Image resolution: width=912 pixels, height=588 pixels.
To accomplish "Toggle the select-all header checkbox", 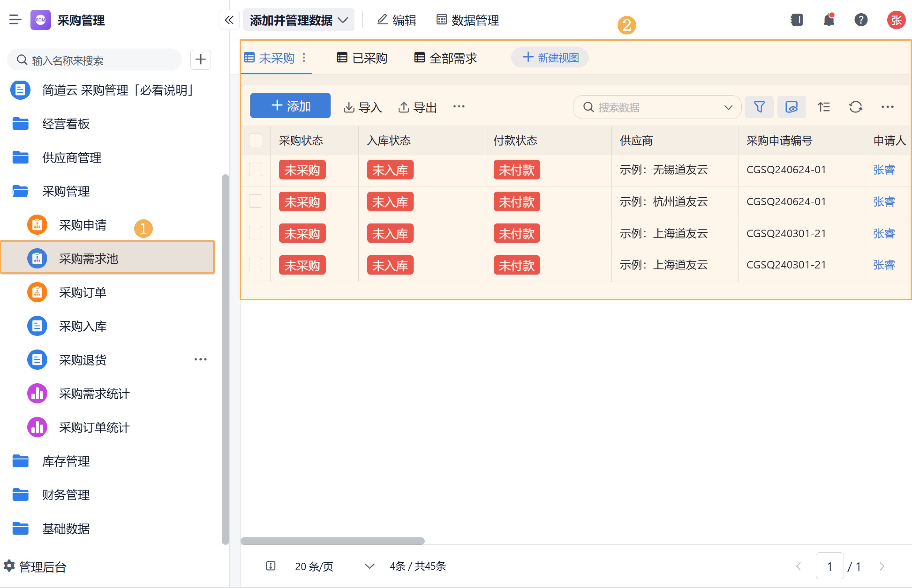I will tap(255, 141).
